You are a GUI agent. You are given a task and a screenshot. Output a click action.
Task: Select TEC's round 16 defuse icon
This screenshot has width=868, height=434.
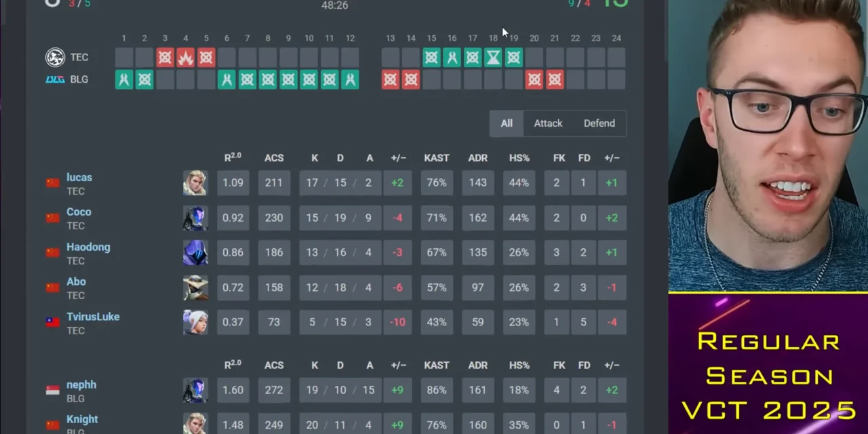pos(452,58)
